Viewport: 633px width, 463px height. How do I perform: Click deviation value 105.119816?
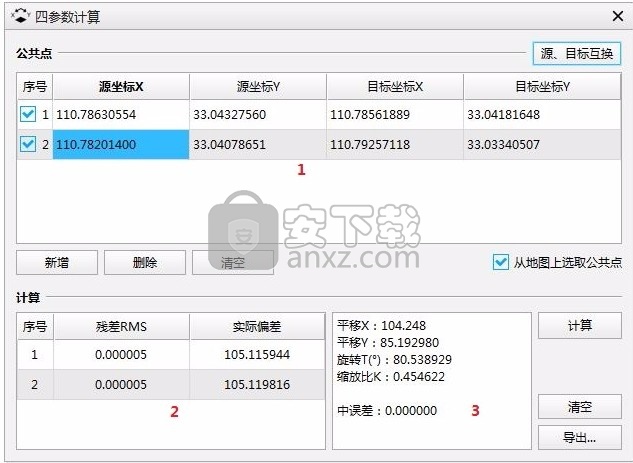(x=257, y=384)
